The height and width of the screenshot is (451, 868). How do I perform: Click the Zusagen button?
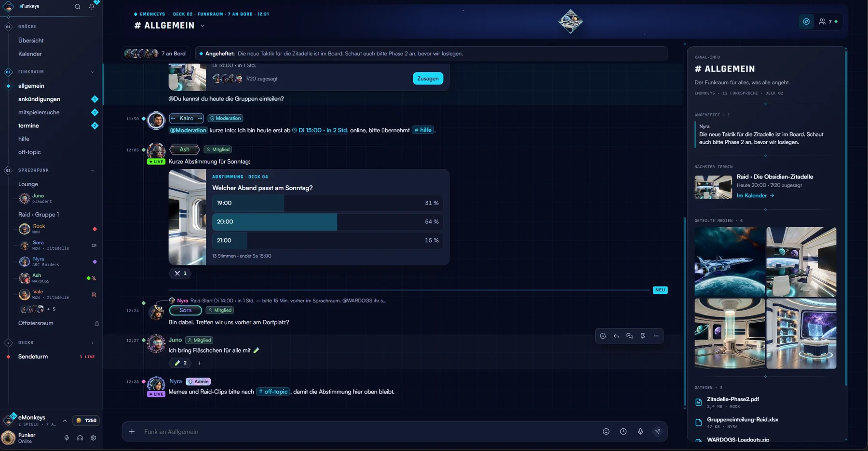pyautogui.click(x=428, y=79)
